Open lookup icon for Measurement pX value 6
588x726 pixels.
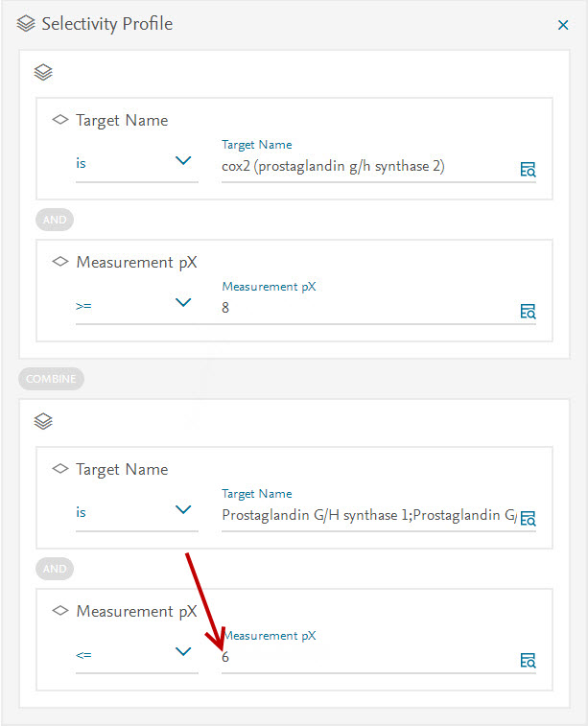tap(528, 660)
